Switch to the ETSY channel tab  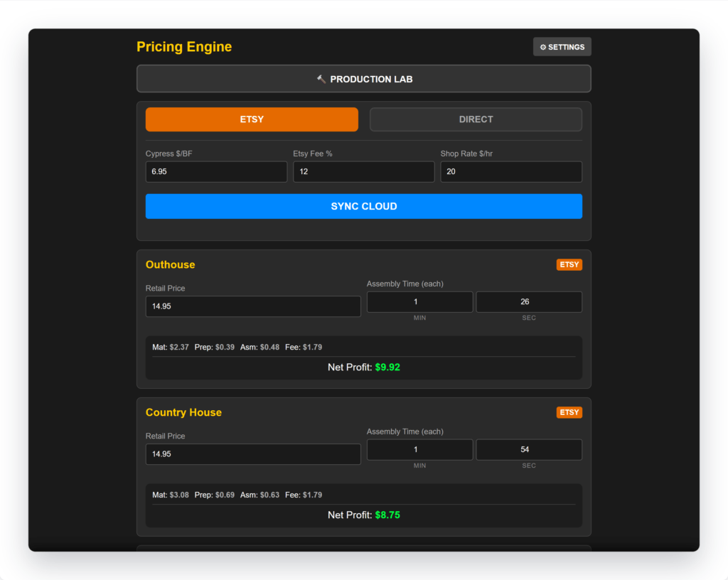point(252,119)
